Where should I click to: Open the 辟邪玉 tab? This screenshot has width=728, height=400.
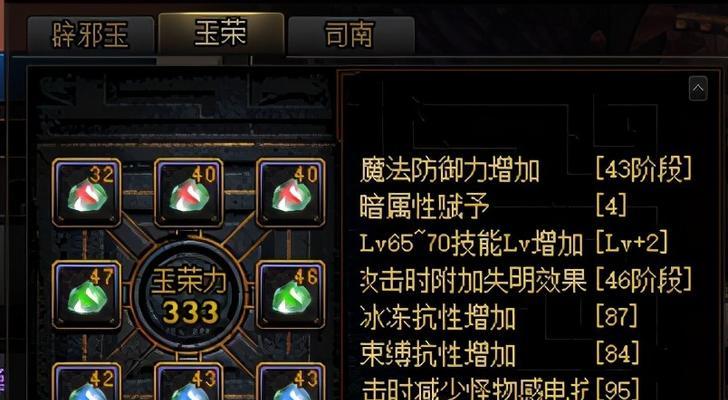(91, 35)
